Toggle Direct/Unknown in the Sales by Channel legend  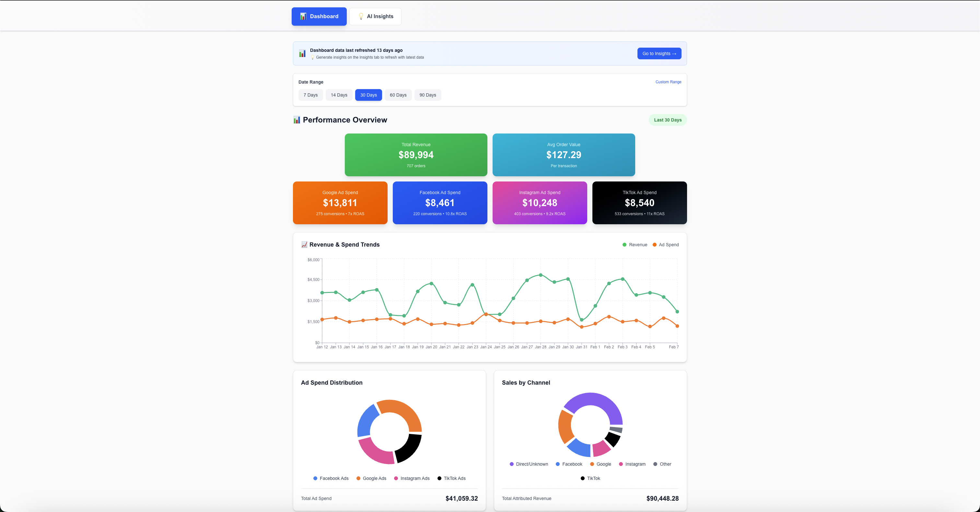529,464
